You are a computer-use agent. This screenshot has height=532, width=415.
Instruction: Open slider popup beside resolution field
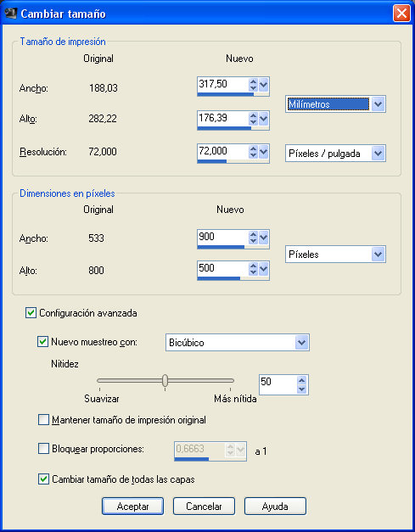point(264,152)
